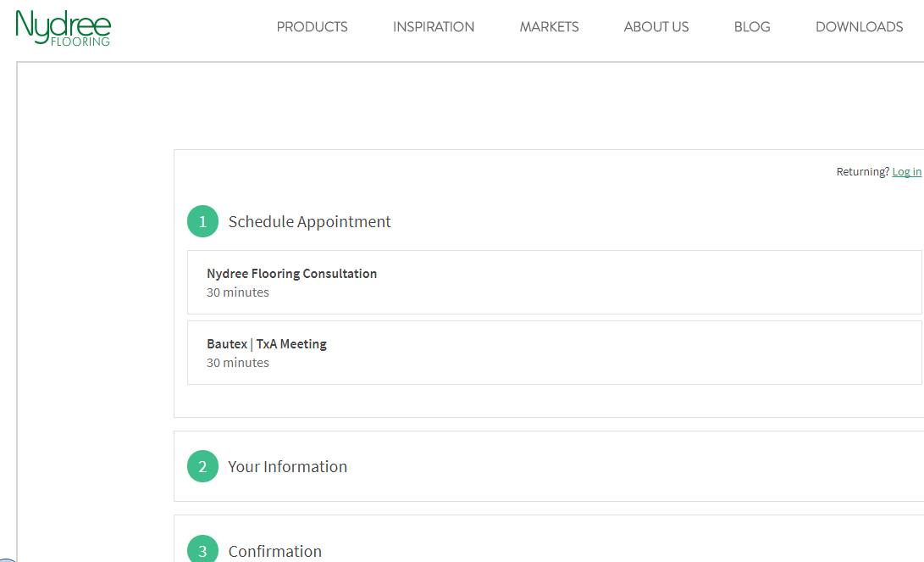Open the About Us page
The width and height of the screenshot is (924, 562).
tap(656, 27)
